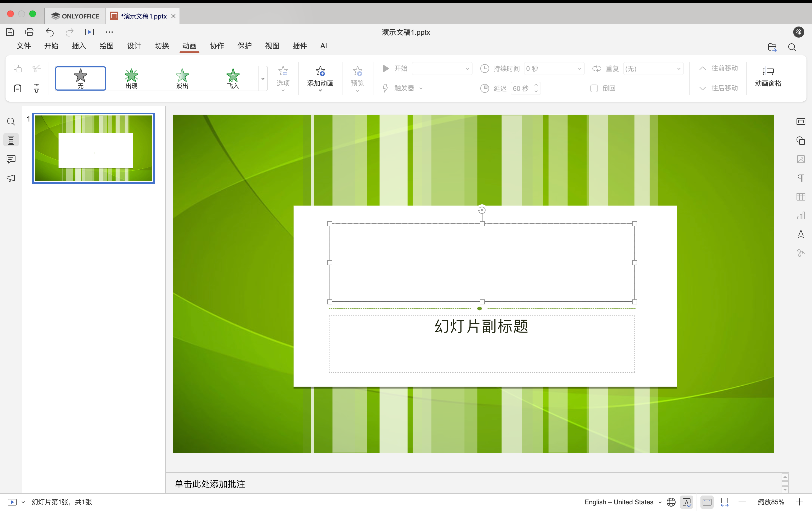Screen dimensions: 812x511
Task: Open the slide settings icon in the right sidebar
Action: point(800,122)
